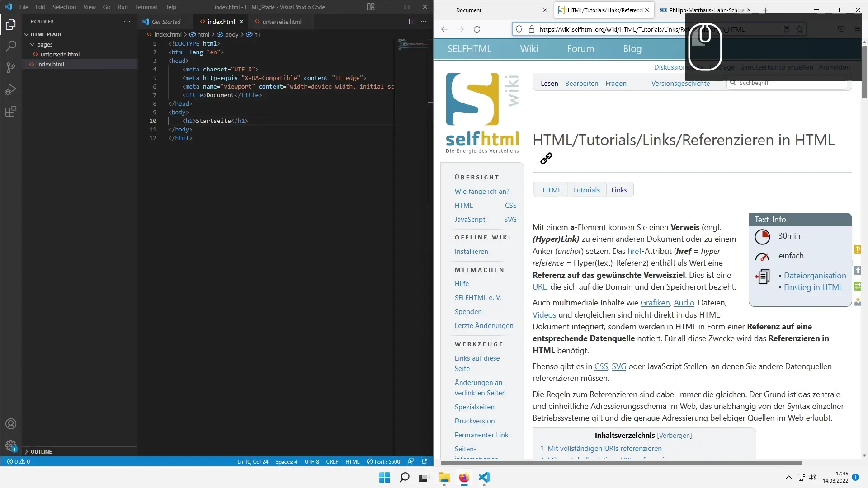Collapse the HTML_PFADE root folder

click(26, 34)
